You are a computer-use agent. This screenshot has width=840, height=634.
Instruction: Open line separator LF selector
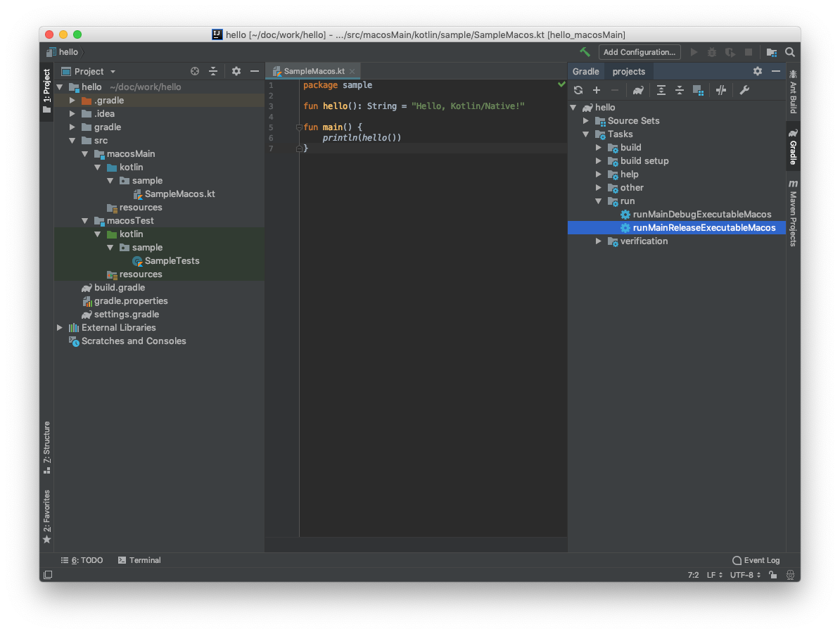(x=714, y=574)
